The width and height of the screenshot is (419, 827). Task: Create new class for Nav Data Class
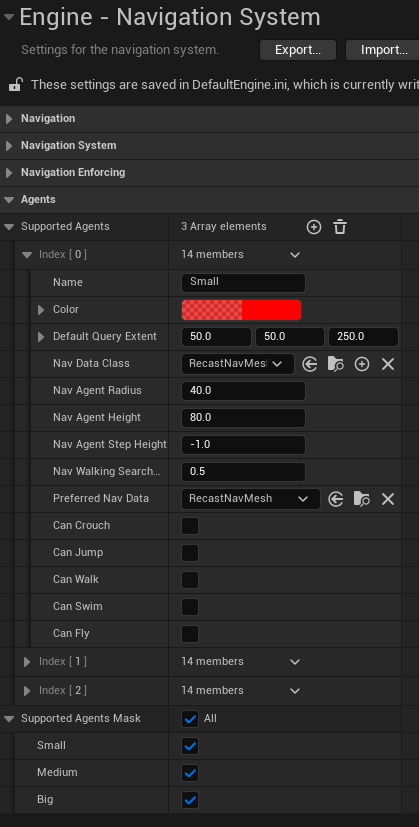pyautogui.click(x=362, y=364)
